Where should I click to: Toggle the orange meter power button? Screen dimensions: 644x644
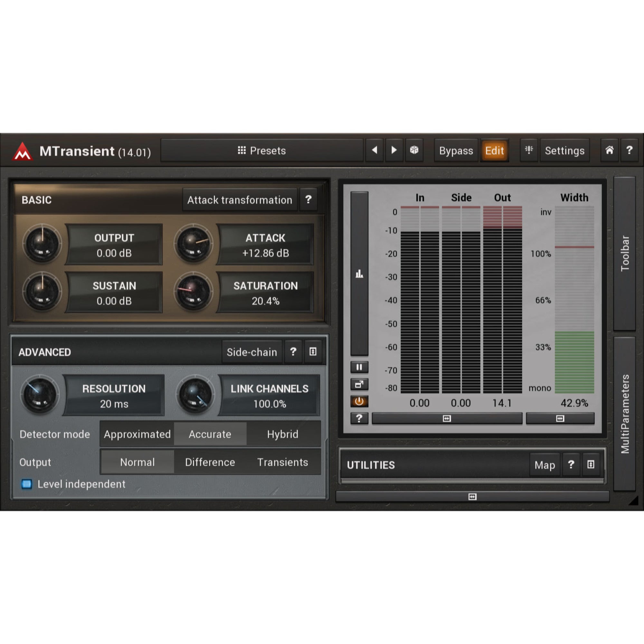pyautogui.click(x=359, y=401)
